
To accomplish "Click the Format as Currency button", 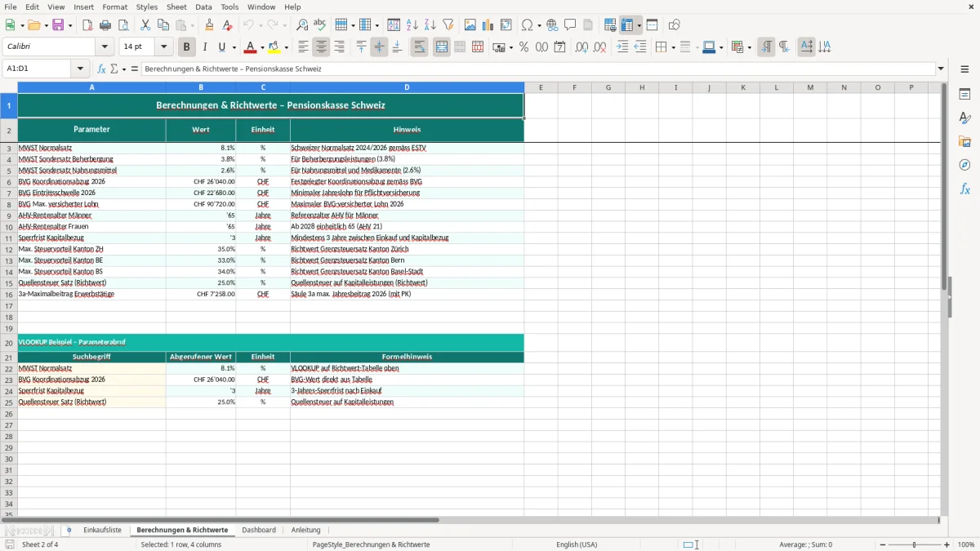I will [x=498, y=47].
